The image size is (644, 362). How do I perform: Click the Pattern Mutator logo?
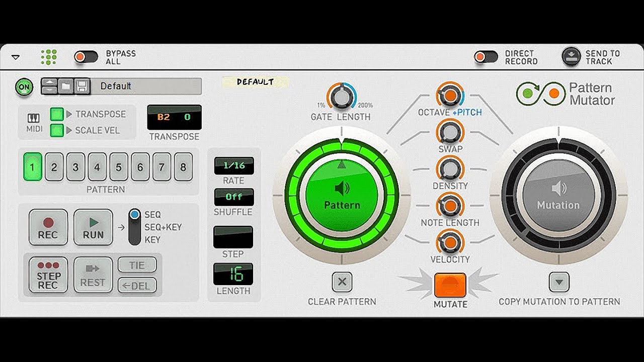pyautogui.click(x=566, y=94)
